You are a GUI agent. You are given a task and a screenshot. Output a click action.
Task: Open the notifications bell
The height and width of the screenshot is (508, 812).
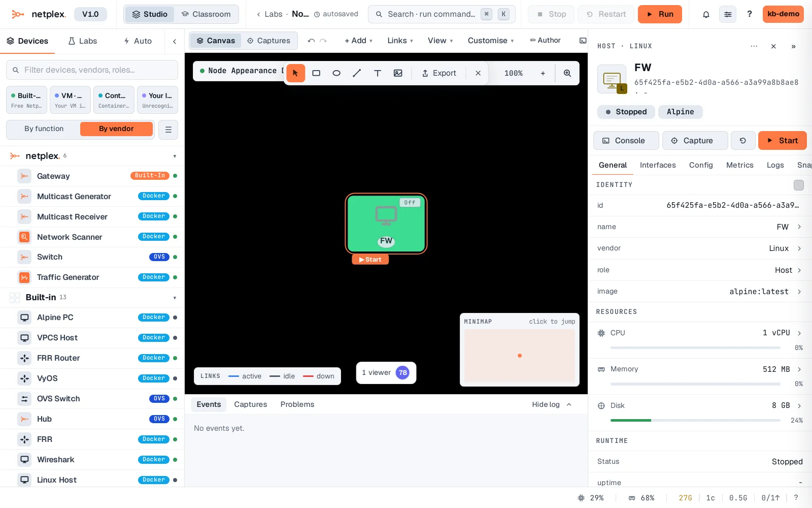[706, 14]
